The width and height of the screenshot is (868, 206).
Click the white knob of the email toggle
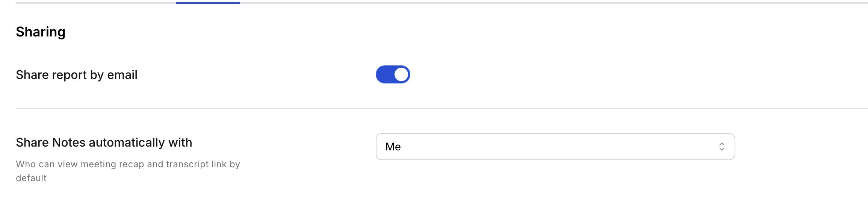(401, 74)
